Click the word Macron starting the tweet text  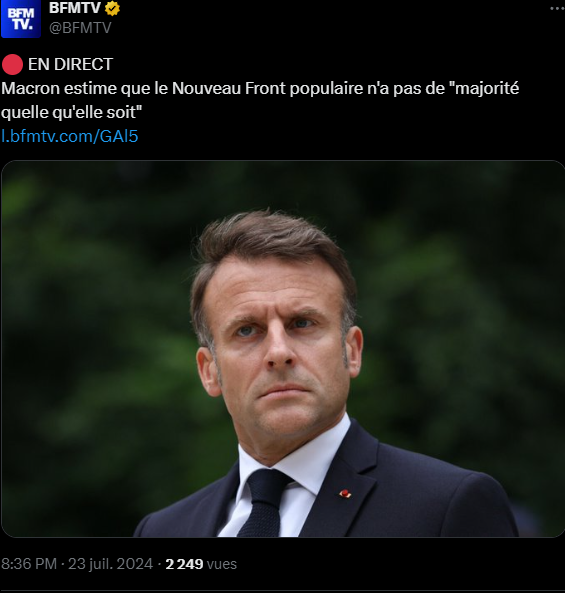coord(31,88)
